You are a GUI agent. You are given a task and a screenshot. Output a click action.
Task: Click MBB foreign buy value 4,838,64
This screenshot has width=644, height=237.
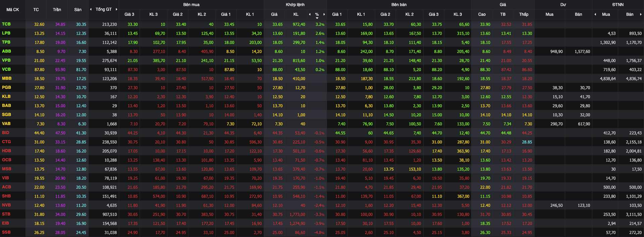pos(608,79)
